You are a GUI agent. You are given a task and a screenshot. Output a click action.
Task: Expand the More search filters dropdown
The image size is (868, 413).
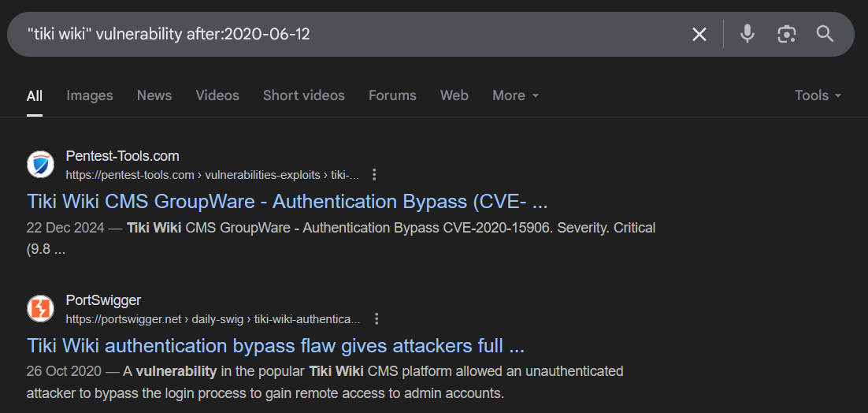pyautogui.click(x=515, y=96)
